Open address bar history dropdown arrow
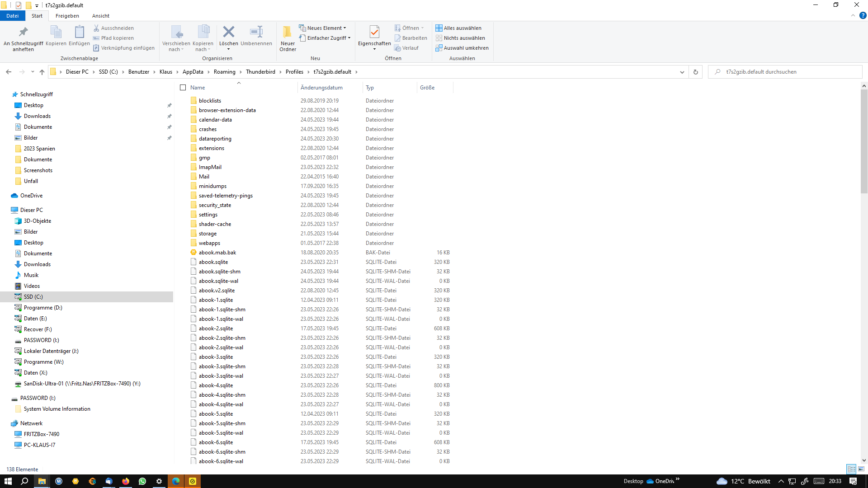This screenshot has height=488, width=868. click(682, 72)
